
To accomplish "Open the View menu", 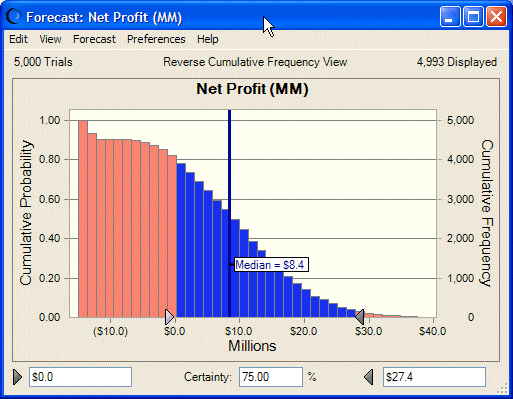I will (x=50, y=39).
